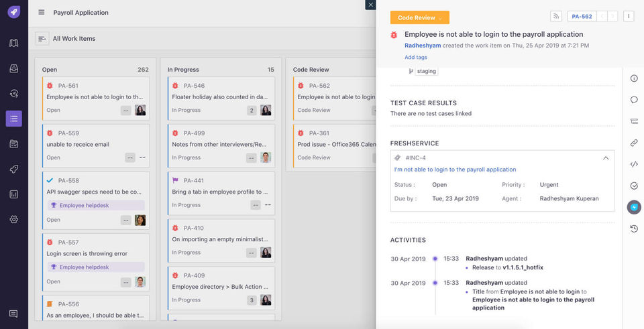Image resolution: width=644 pixels, height=329 pixels.
Task: Click assignee avatar on PA-561 card
Action: (x=140, y=110)
